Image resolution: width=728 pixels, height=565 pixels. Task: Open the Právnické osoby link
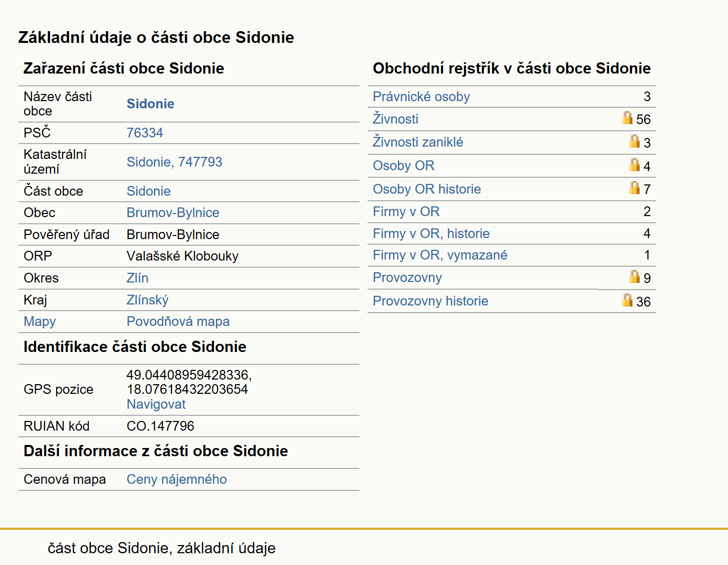click(x=421, y=97)
